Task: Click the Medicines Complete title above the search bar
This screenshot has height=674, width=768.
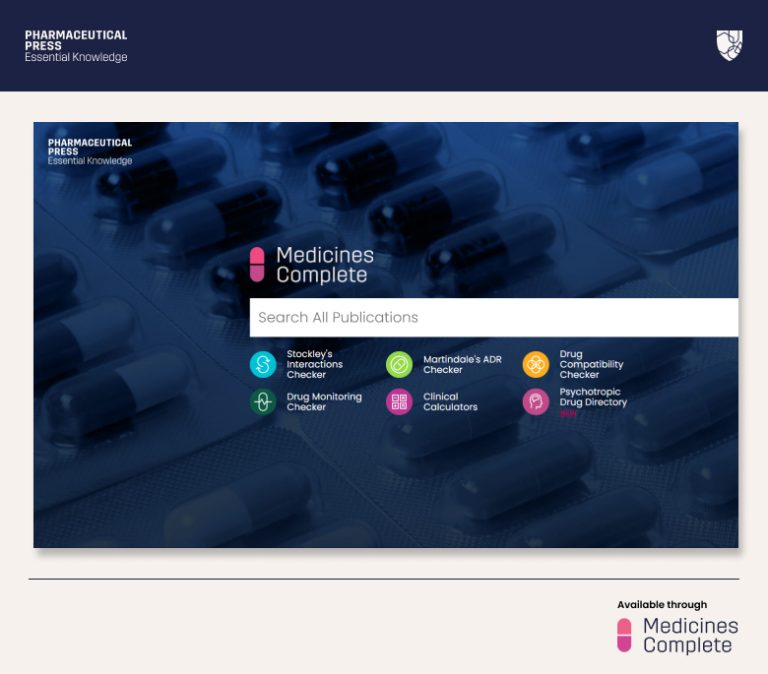Action: 324,265
